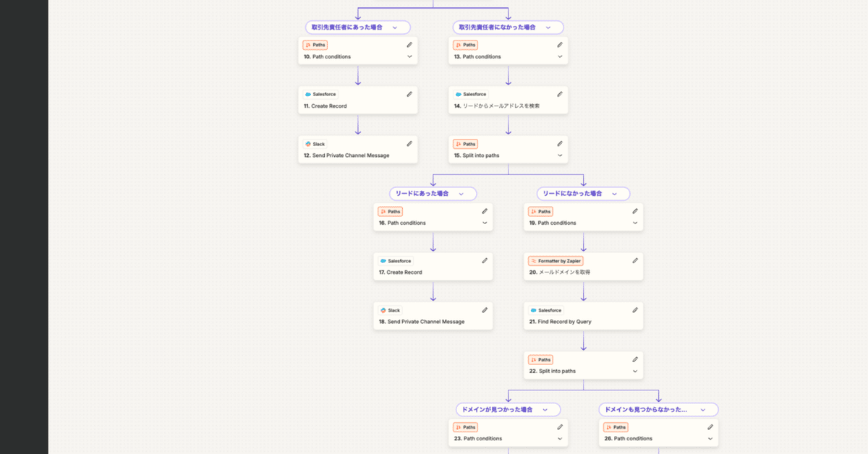Click Slack badge on step 18
868x454 pixels.
click(x=391, y=310)
